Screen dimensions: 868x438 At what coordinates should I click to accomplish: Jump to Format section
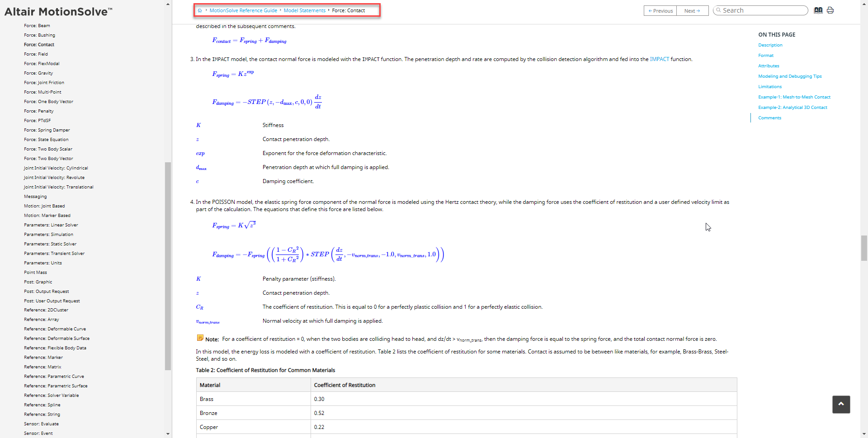(x=766, y=56)
